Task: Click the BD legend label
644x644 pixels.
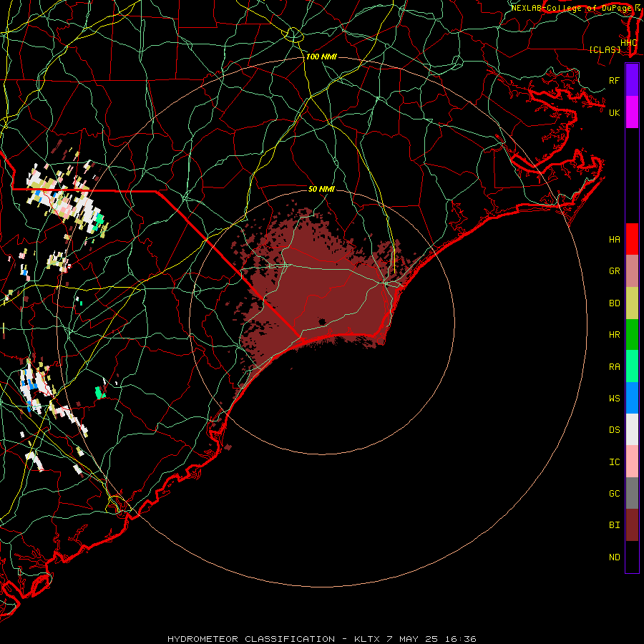Action: (x=614, y=303)
